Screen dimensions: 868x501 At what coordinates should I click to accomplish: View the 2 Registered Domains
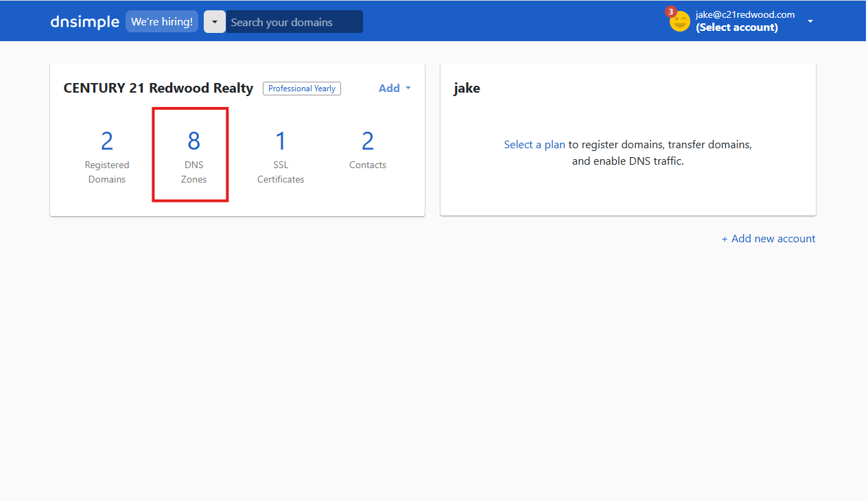[x=107, y=156]
